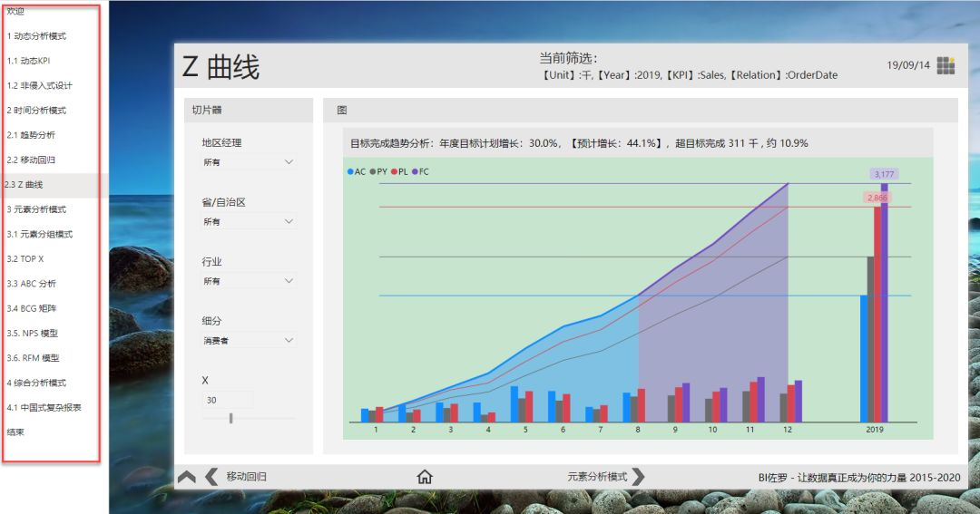Click the x-axis label 2019
This screenshot has width=980, height=514.
[x=875, y=430]
